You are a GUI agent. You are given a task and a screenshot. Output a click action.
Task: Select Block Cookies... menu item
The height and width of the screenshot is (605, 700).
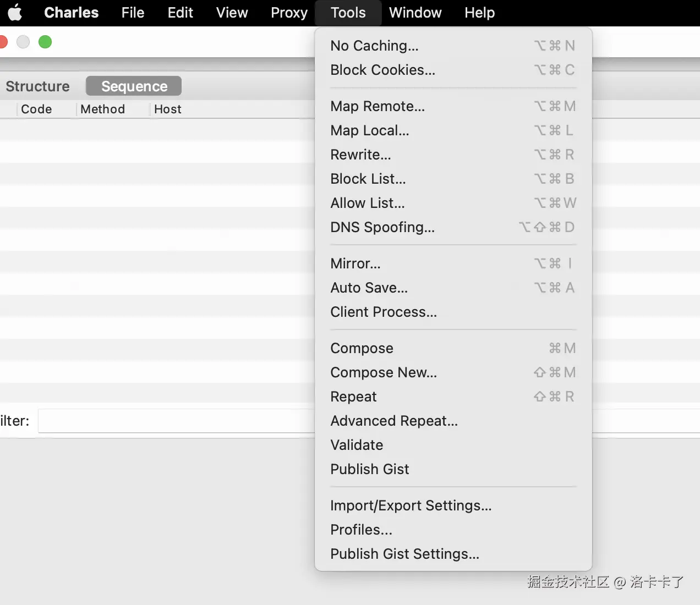tap(453, 70)
